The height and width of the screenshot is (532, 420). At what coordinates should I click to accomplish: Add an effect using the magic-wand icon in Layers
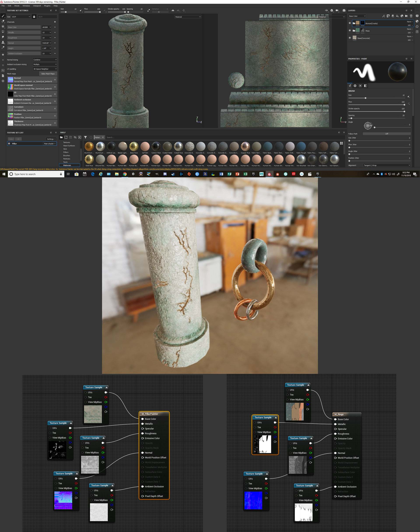pos(384,16)
